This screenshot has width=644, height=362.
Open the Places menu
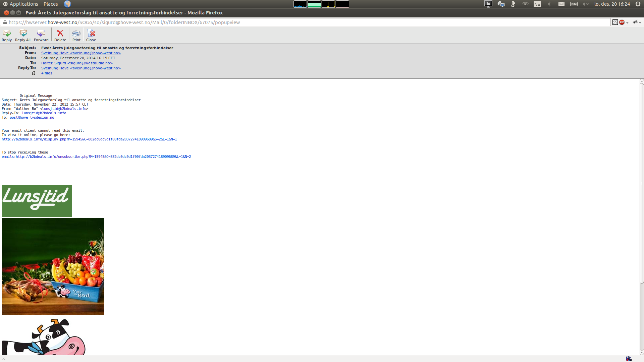point(51,4)
